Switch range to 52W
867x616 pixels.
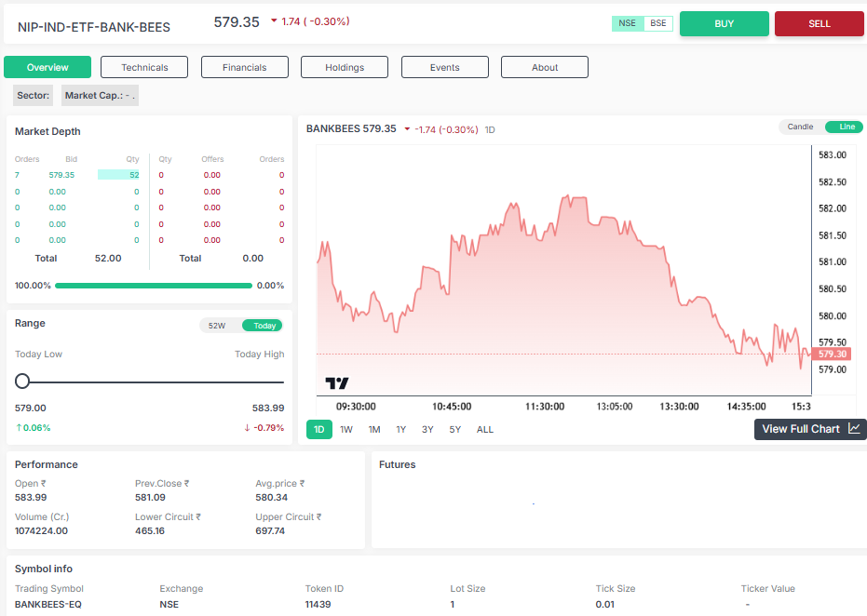tap(217, 326)
